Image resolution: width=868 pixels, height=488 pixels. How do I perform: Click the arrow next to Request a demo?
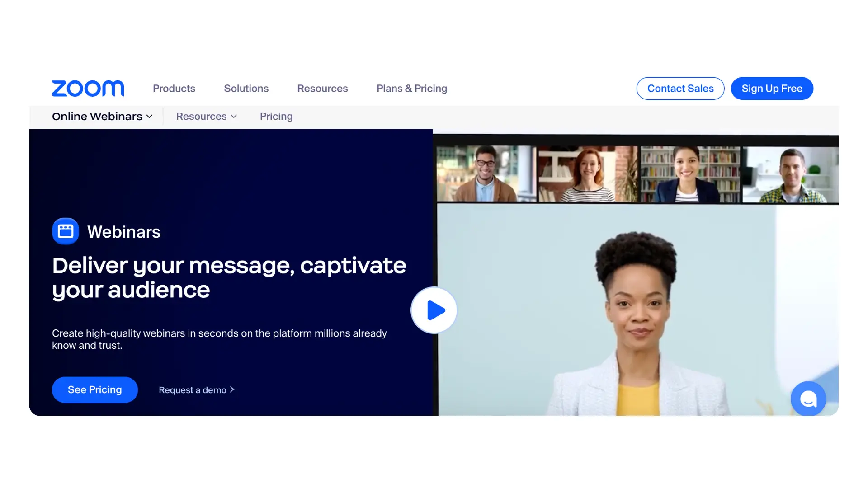[232, 389]
